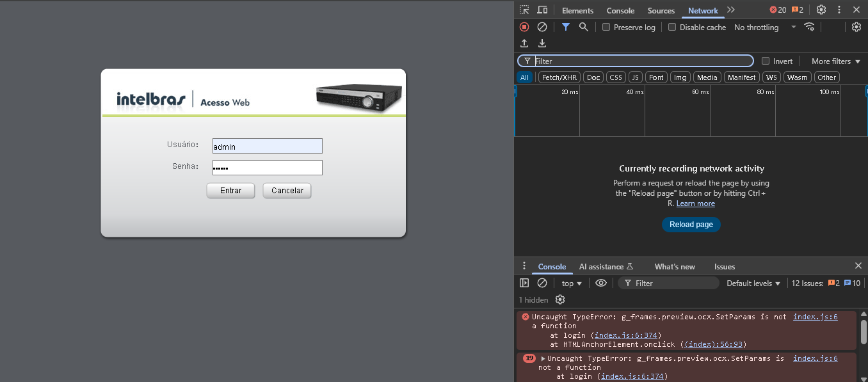The width and height of the screenshot is (868, 382).
Task: Show the console sidebar panel icon
Action: point(524,283)
